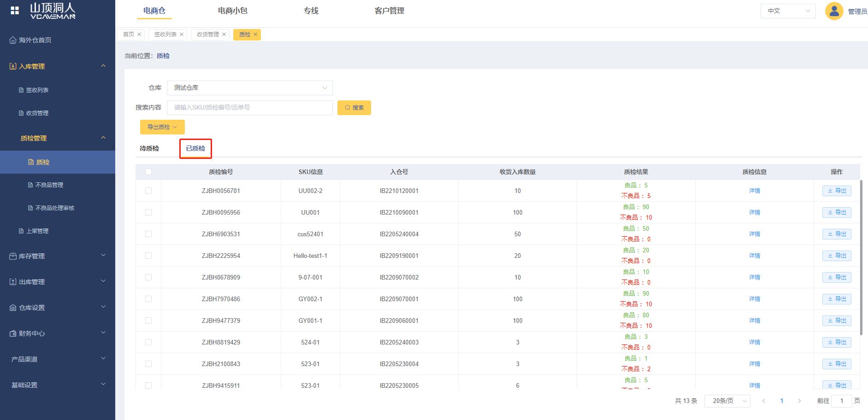
Task: Open the 仓库 warehouse dropdown
Action: (249, 88)
